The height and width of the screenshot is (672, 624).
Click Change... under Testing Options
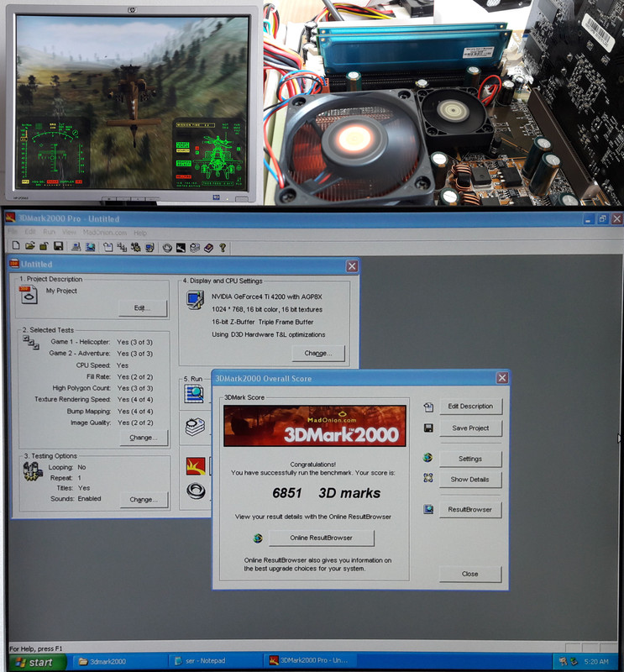[x=144, y=500]
